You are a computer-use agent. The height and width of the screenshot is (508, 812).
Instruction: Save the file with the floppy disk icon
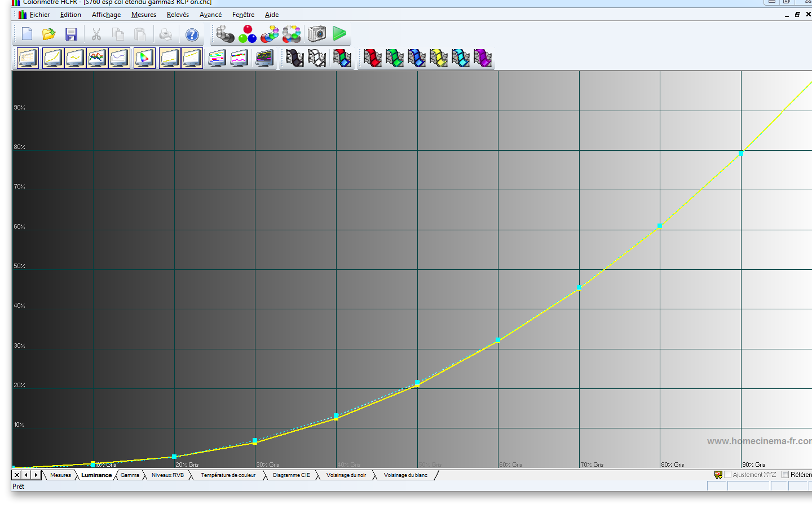71,34
